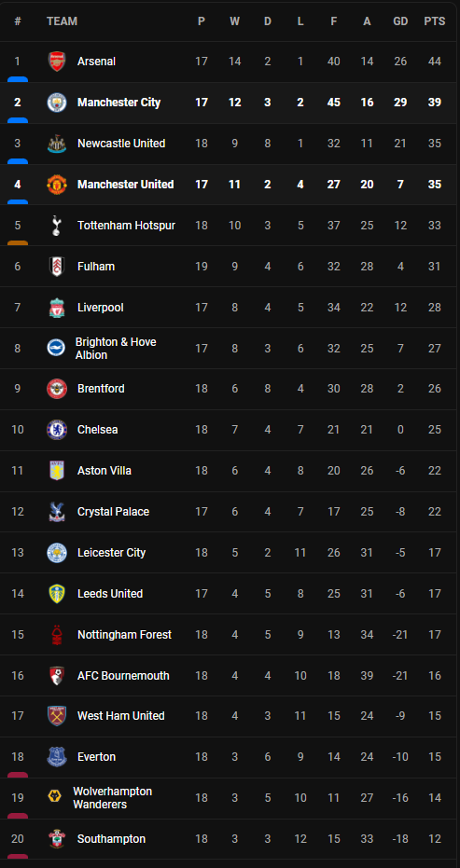Open the Brighton & Hove Albion link
The width and height of the screenshot is (460, 868).
tap(116, 348)
